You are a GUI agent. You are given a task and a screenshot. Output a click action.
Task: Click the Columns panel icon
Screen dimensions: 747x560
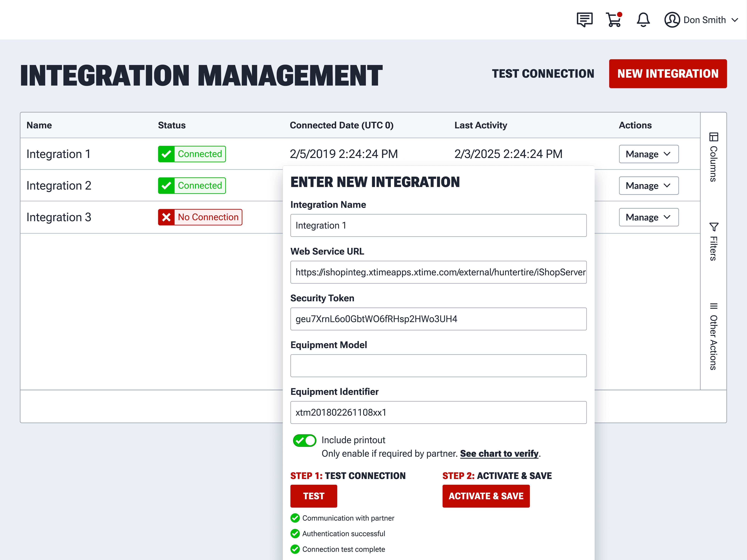714,137
